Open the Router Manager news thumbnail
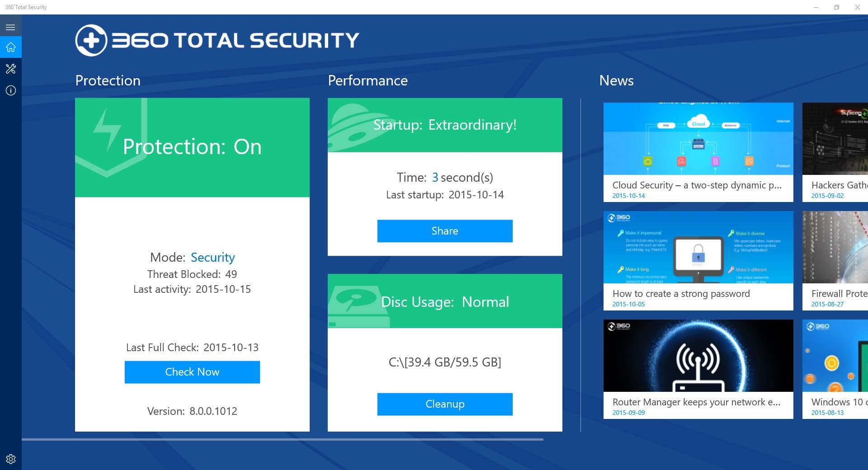 coord(698,355)
